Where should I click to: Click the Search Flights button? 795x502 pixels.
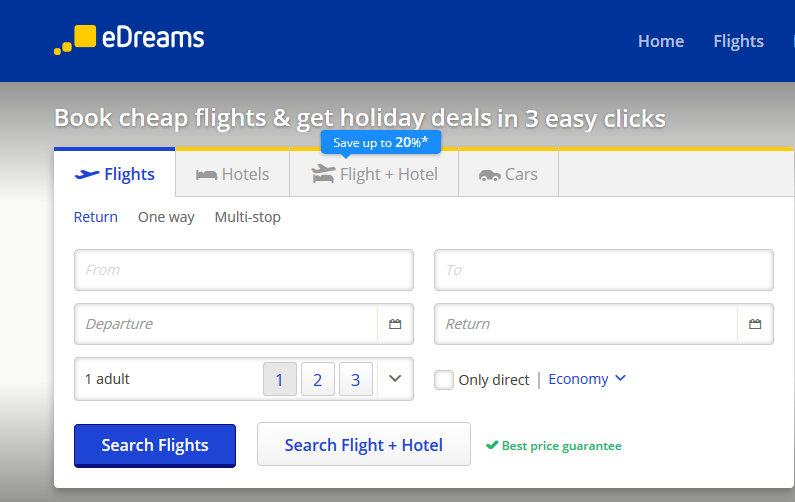pos(155,445)
